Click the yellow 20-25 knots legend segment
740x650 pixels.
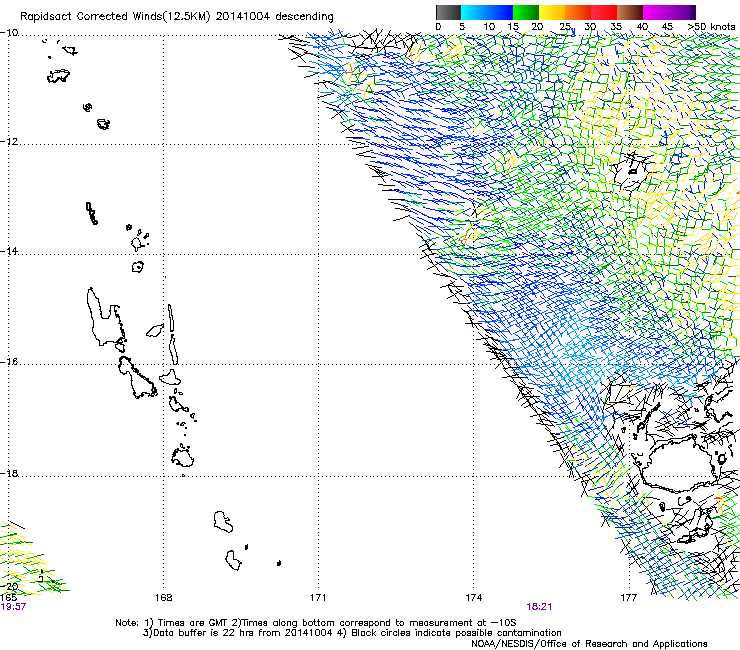tap(552, 12)
